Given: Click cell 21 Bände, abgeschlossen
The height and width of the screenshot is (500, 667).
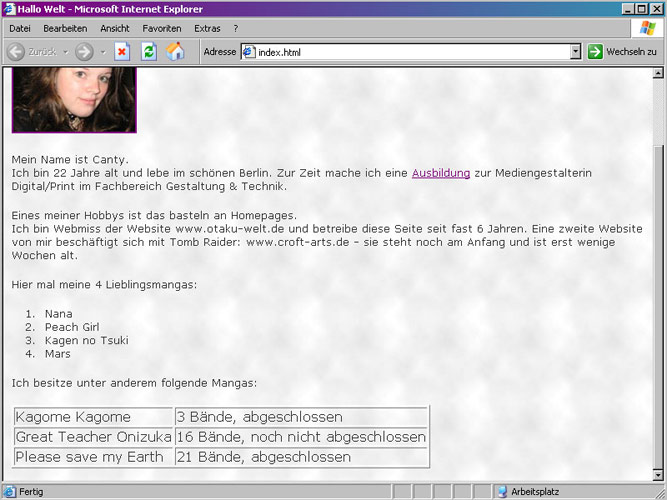Looking at the screenshot, I should click(x=301, y=457).
